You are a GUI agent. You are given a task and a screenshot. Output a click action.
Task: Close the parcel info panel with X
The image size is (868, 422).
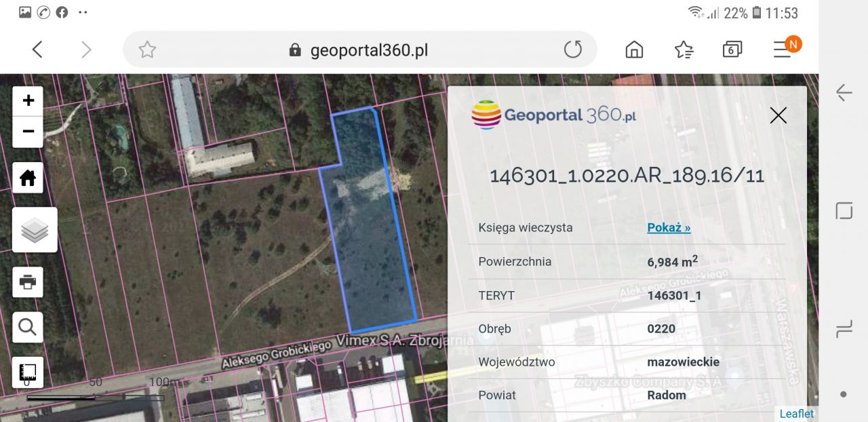(x=778, y=115)
